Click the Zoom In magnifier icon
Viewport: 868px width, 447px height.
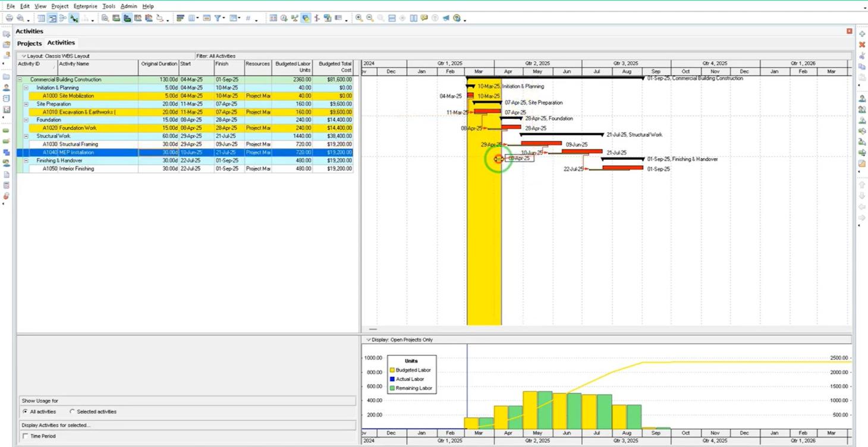358,18
